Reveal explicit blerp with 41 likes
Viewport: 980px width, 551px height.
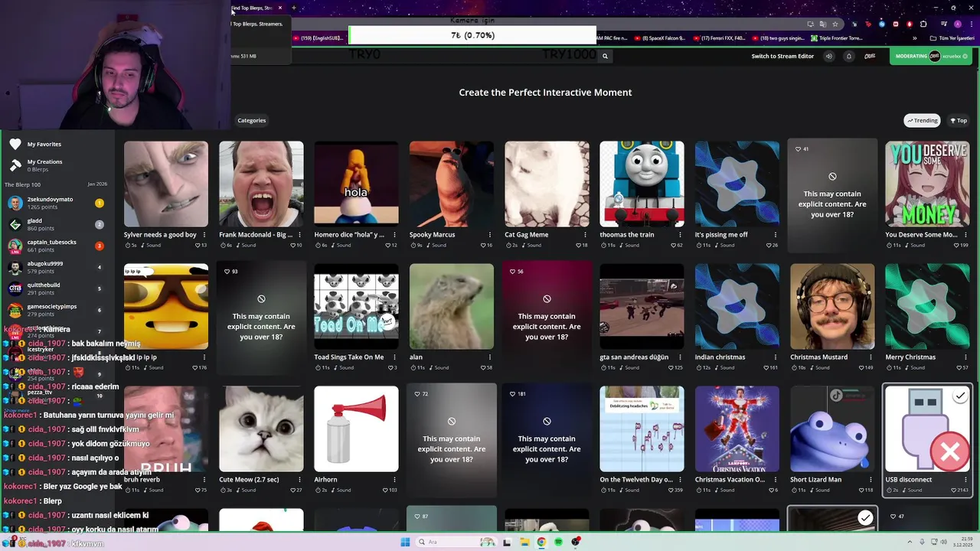point(832,195)
